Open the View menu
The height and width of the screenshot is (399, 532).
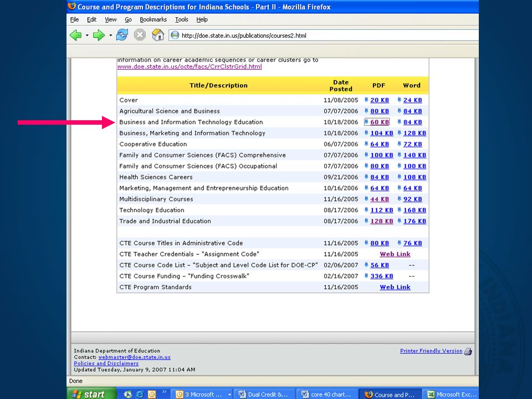click(x=111, y=19)
